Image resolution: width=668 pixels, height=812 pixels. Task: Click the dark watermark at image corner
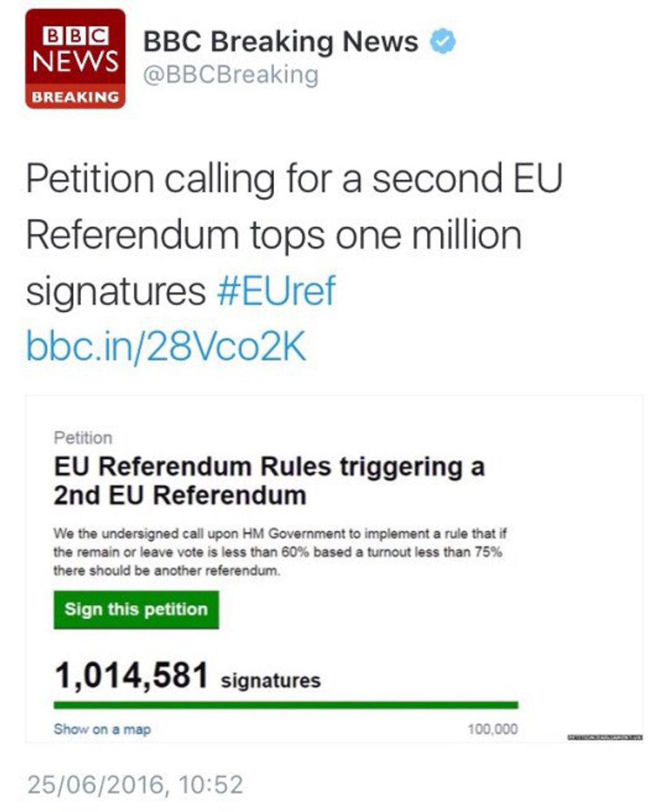[604, 737]
